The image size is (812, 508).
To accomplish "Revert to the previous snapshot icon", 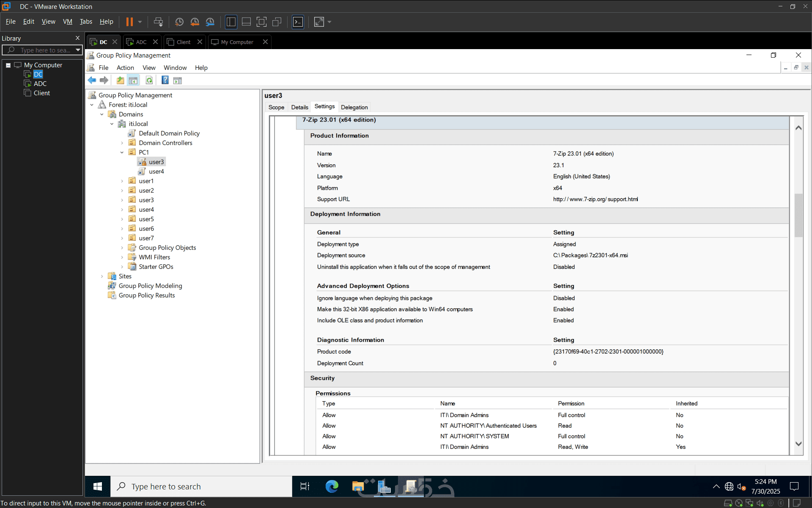I will pos(195,22).
